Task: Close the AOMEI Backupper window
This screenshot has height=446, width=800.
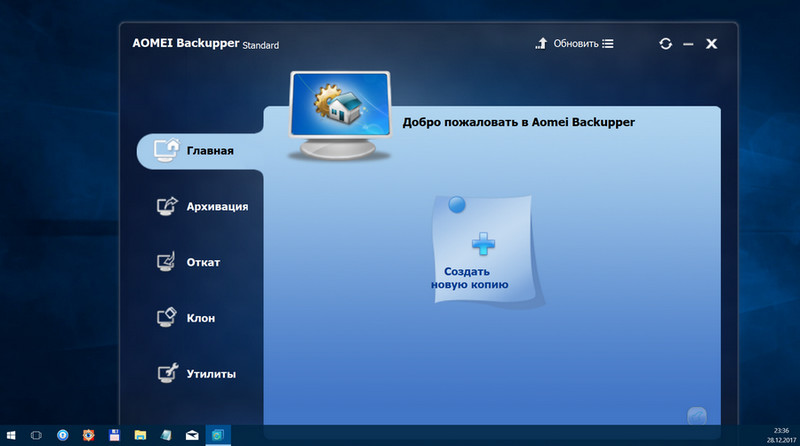Action: 711,44
